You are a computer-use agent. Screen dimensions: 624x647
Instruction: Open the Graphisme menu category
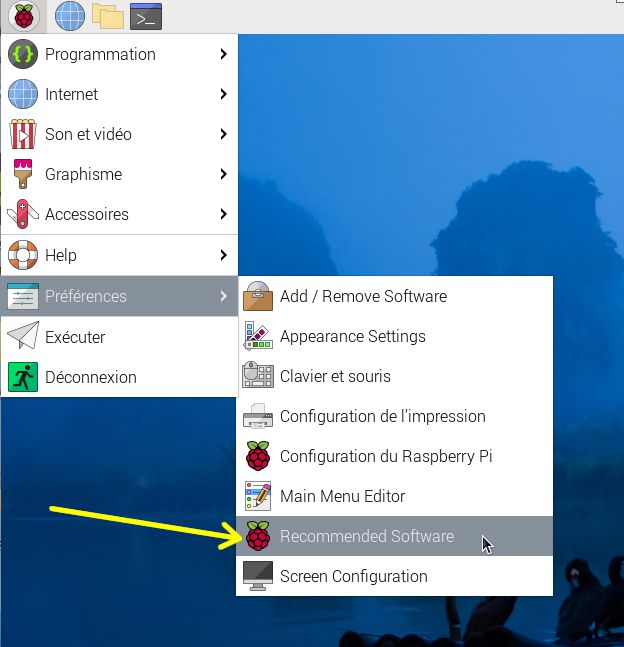[120, 174]
